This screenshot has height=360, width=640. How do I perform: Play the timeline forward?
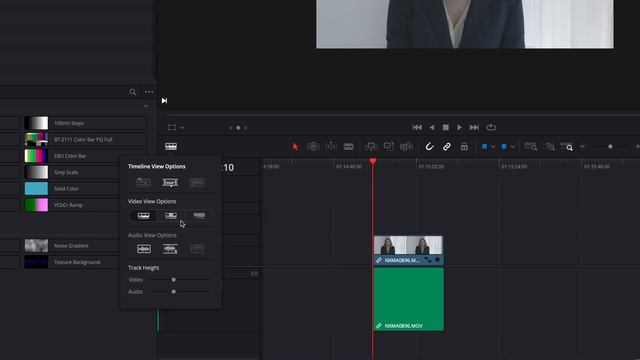click(x=460, y=127)
